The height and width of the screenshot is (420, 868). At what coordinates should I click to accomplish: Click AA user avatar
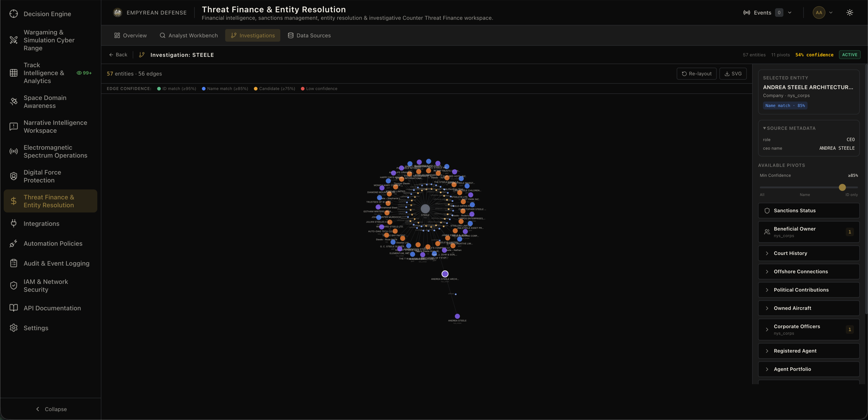tap(819, 13)
